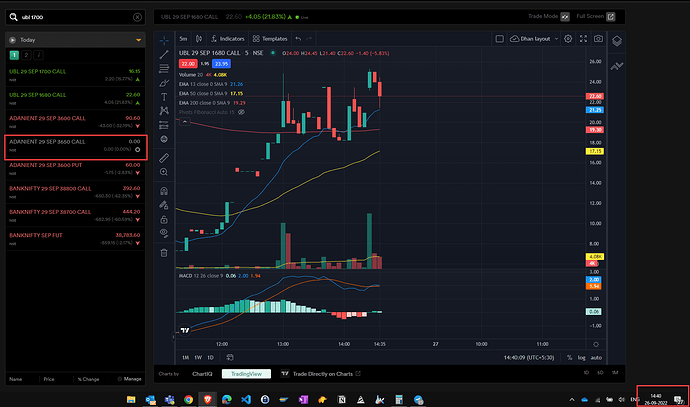Select the trend line drawing tool

click(x=164, y=55)
